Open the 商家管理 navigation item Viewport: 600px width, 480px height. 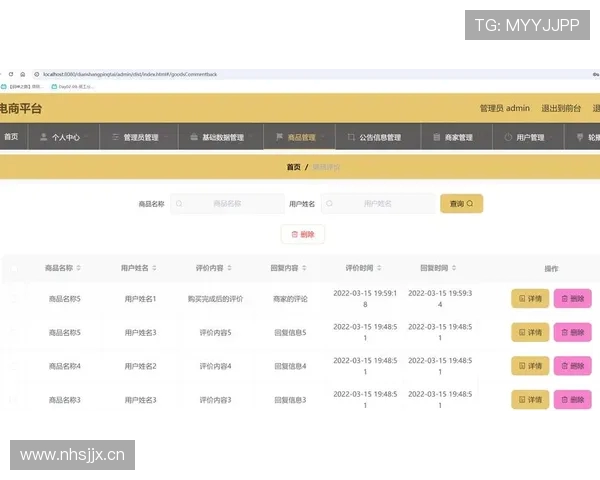click(x=457, y=137)
